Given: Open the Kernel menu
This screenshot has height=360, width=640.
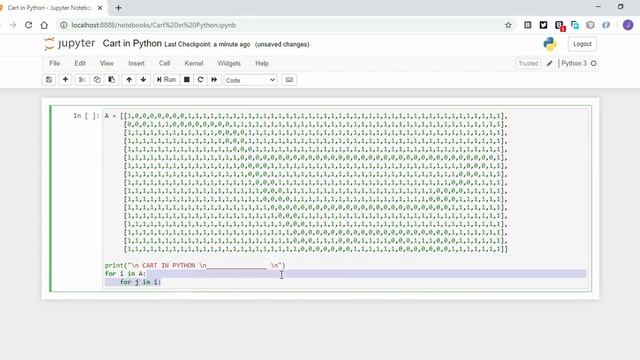Looking at the screenshot, I should coord(194,63).
